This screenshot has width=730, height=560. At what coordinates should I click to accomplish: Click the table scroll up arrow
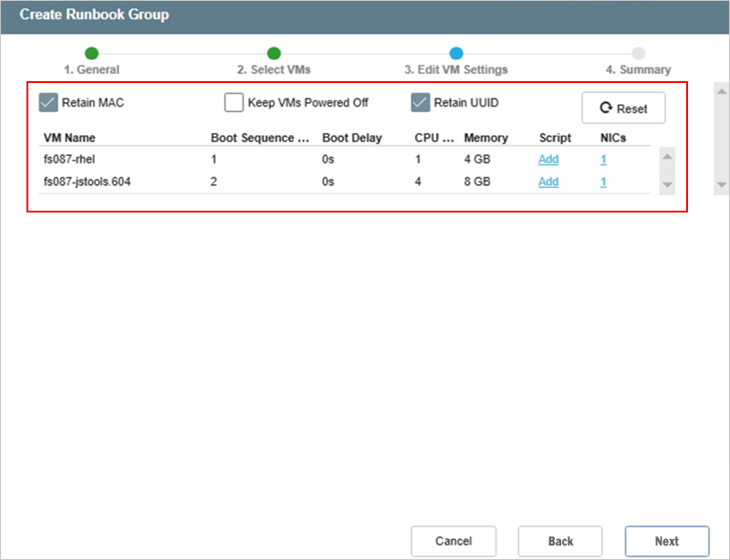click(667, 157)
